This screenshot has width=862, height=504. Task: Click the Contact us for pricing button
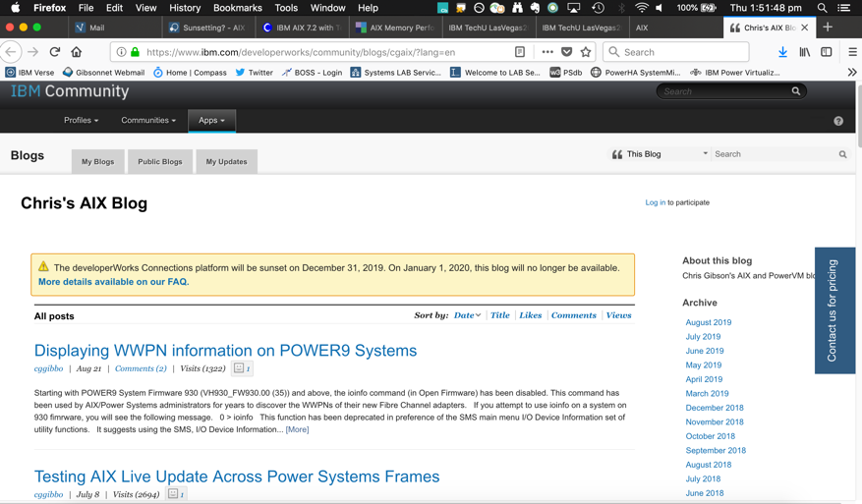point(833,310)
